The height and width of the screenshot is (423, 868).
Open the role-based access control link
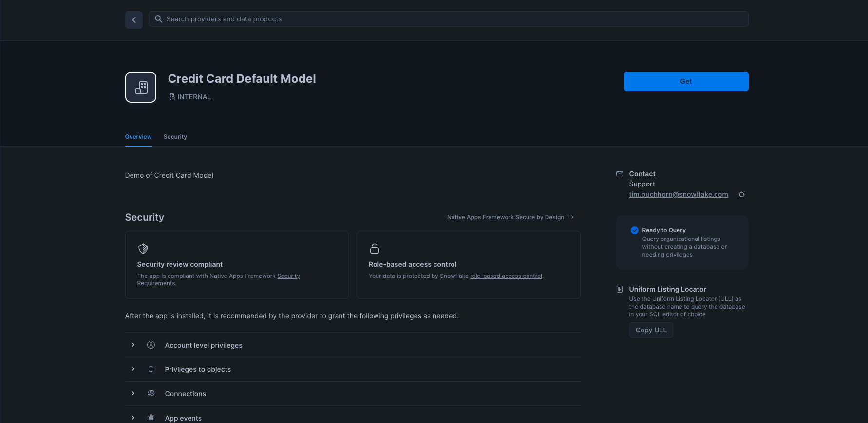506,276
